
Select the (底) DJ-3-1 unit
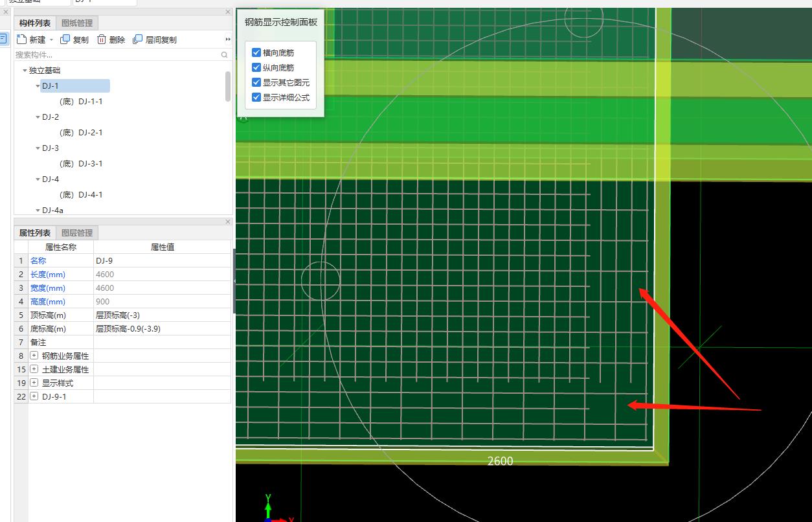click(x=81, y=163)
